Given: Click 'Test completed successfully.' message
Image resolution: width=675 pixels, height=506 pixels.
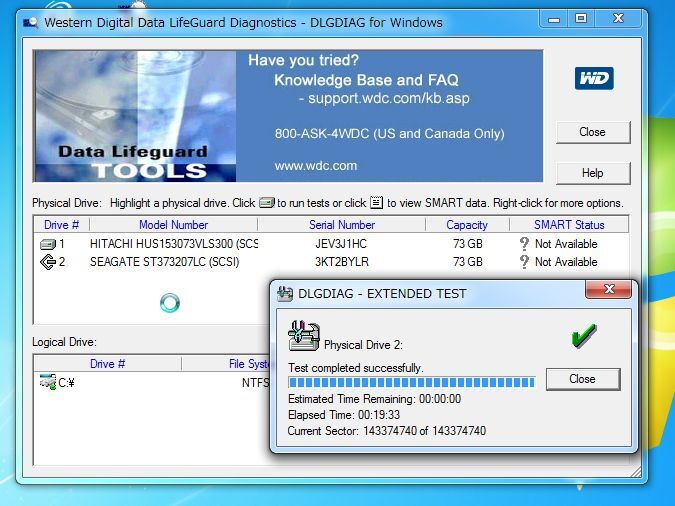Looking at the screenshot, I should pos(356,368).
